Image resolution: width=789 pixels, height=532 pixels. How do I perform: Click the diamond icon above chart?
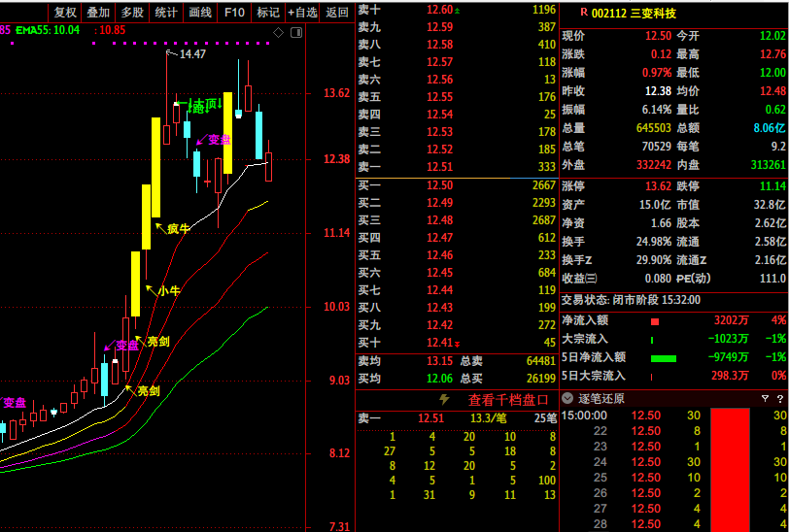(278, 33)
